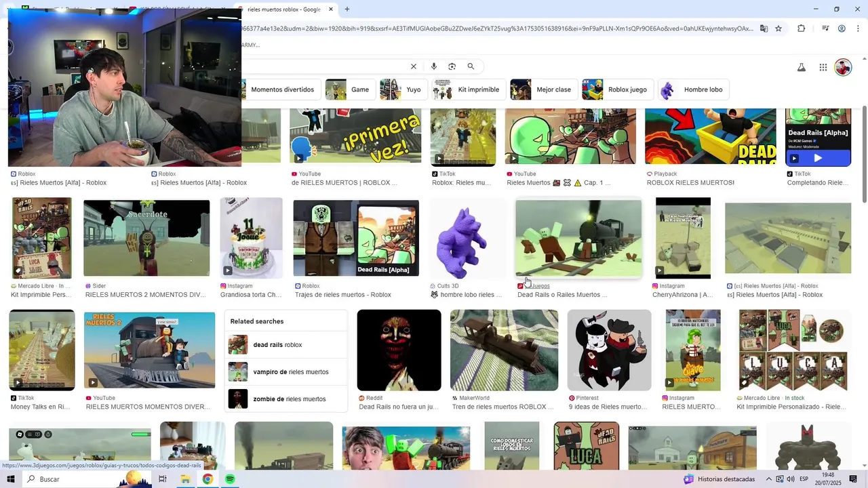Click 'Dead Rails o Railes Muertos' caption
868x488 pixels.
point(562,295)
